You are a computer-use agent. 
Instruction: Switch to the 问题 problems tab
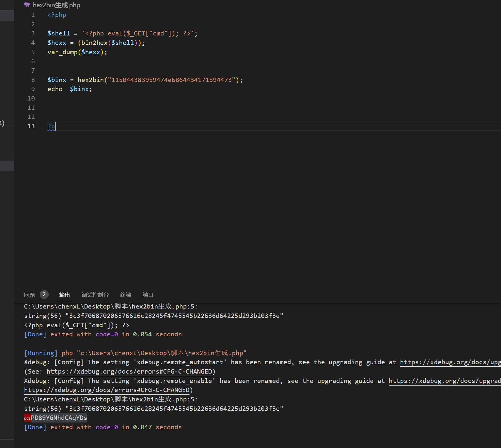(29, 295)
